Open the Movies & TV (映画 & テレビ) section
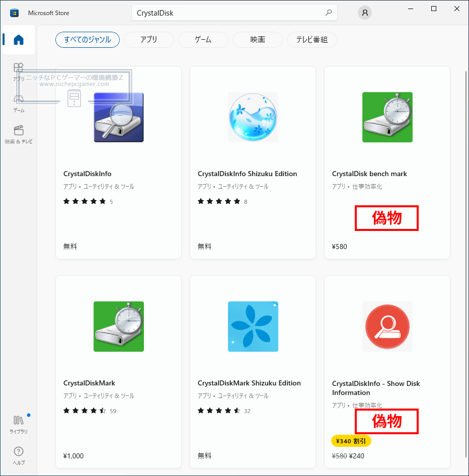This screenshot has width=469, height=476. [19, 135]
